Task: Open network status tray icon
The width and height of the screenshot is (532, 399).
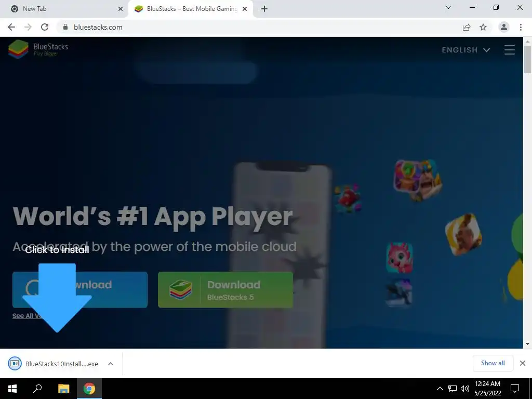Action: tap(453, 389)
